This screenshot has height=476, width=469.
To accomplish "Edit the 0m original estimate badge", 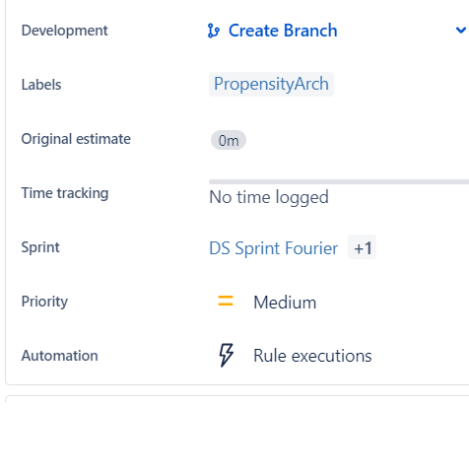I will click(229, 140).
